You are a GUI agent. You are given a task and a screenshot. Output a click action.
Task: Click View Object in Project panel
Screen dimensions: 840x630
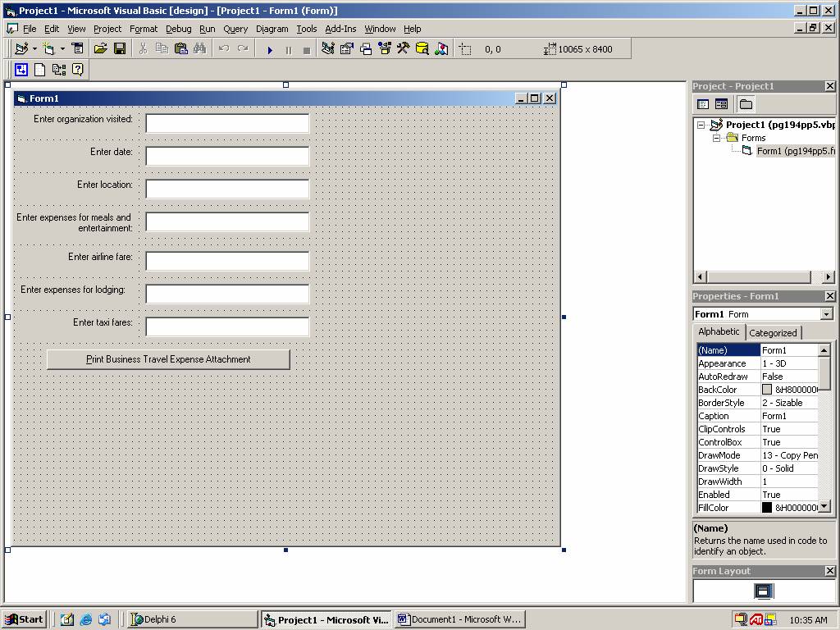[x=721, y=104]
